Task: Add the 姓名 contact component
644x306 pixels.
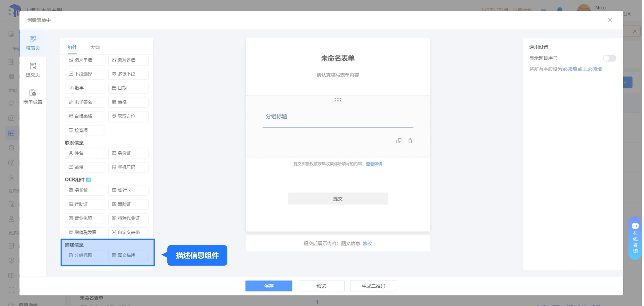Action: coord(85,153)
